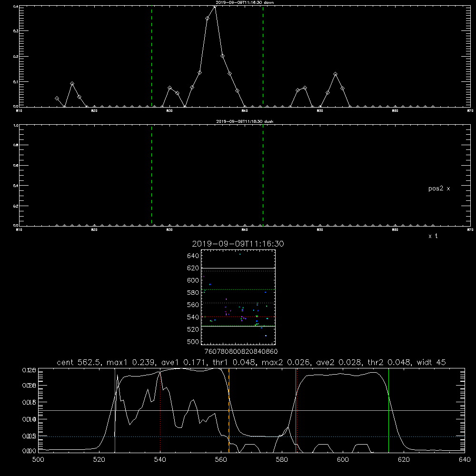Click the '500' y-axis label on scatter plot
476x476 pixels.
point(193,341)
